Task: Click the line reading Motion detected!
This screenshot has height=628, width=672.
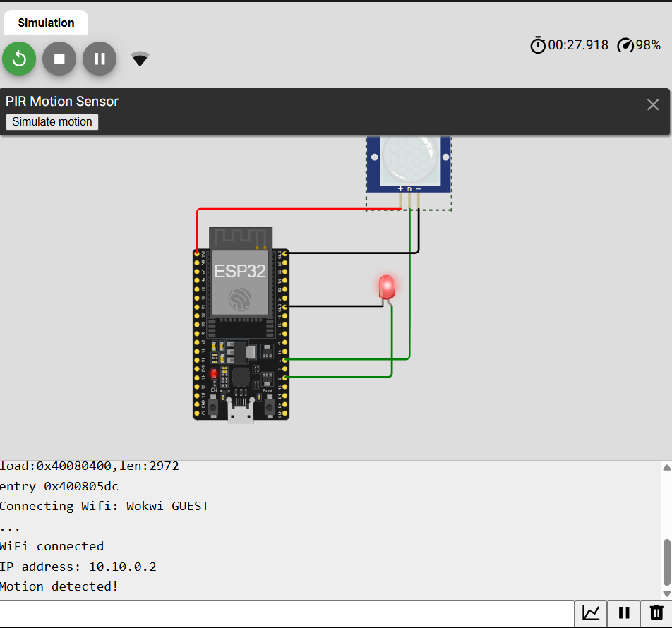Action: click(60, 586)
